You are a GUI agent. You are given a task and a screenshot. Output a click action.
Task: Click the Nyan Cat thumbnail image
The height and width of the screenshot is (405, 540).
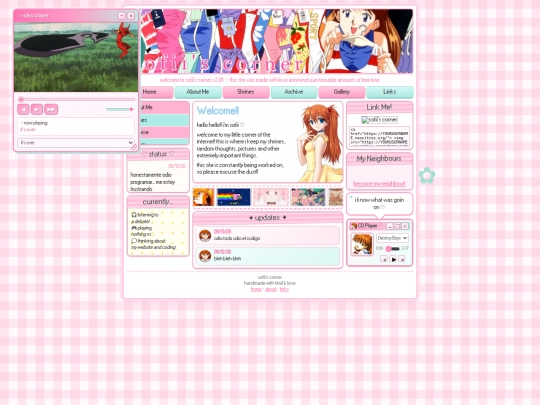tap(234, 197)
